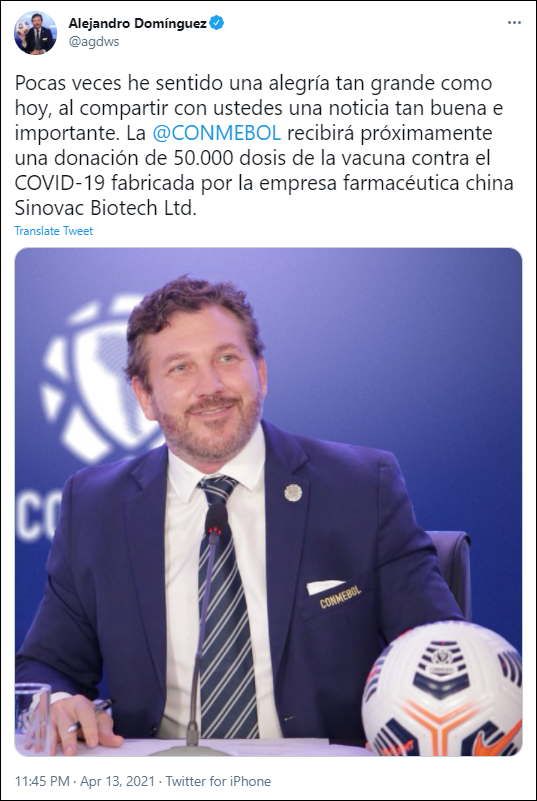The image size is (537, 801).
Task: Open the three-dot more options menu
Action: [x=514, y=23]
